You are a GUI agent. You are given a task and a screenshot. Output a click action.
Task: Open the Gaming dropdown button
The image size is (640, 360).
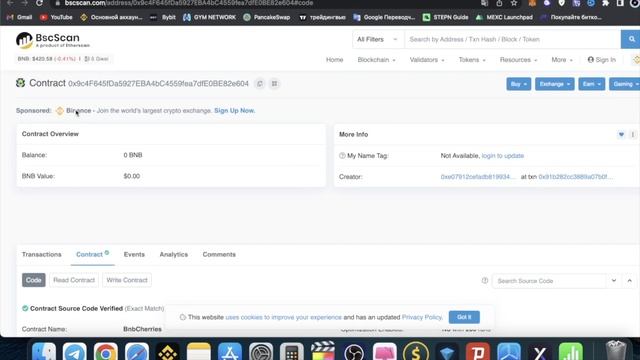(625, 84)
